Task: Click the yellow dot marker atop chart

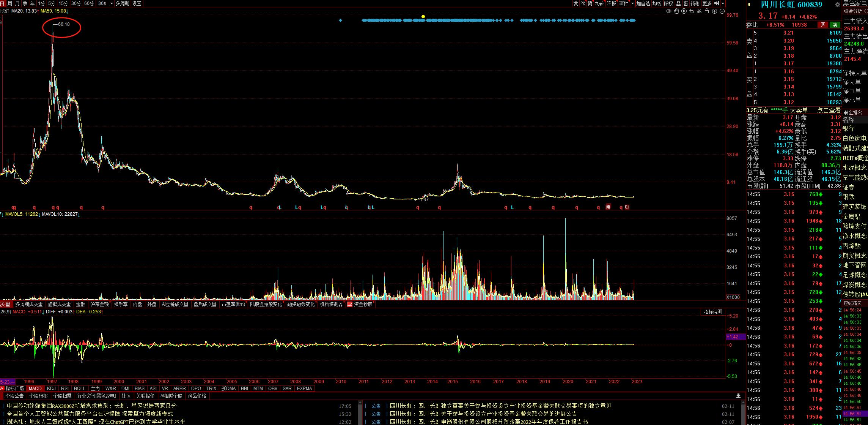Action: point(423,17)
